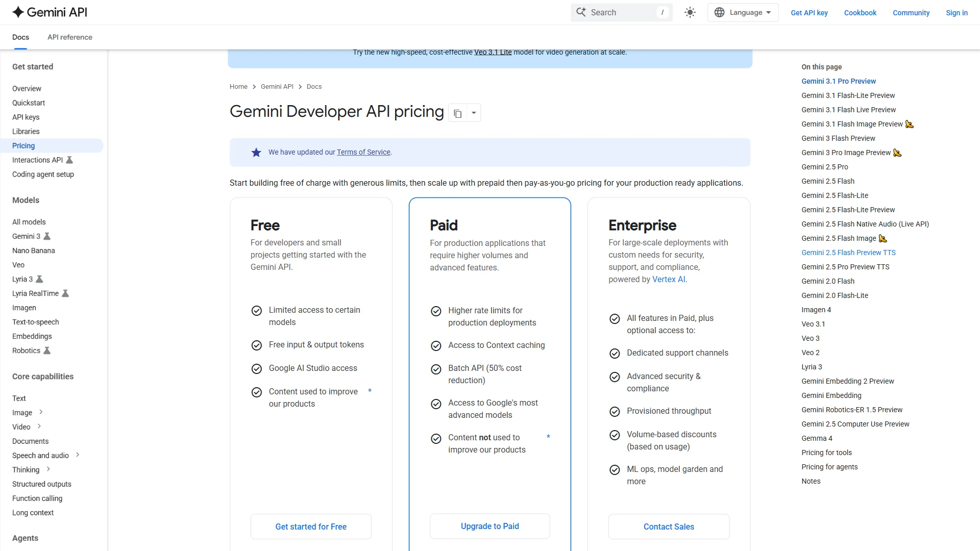Screen dimensions: 980x551
Task: Click the flask icon next to Interactions API
Action: 70,160
